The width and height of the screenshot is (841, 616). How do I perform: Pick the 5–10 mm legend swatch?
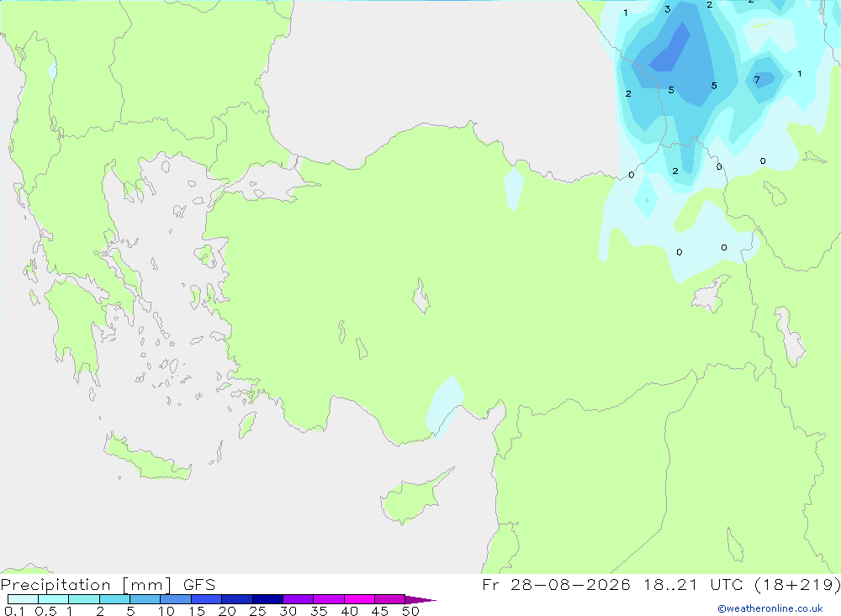tap(145, 599)
